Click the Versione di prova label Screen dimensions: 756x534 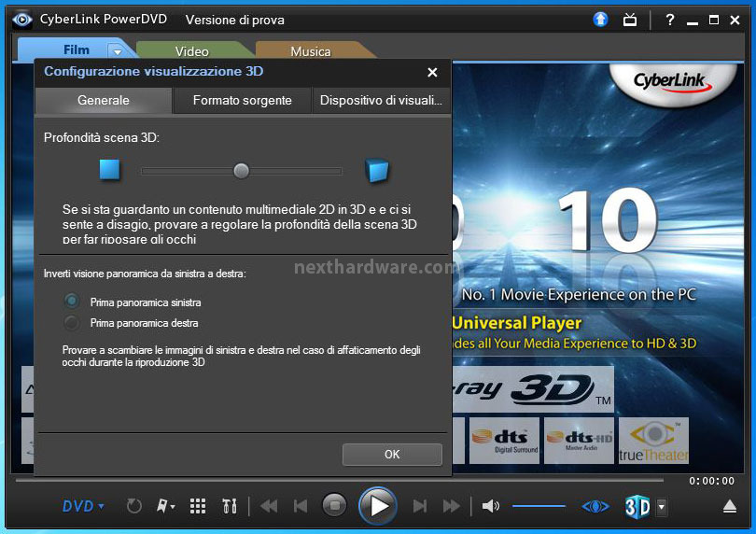point(235,20)
